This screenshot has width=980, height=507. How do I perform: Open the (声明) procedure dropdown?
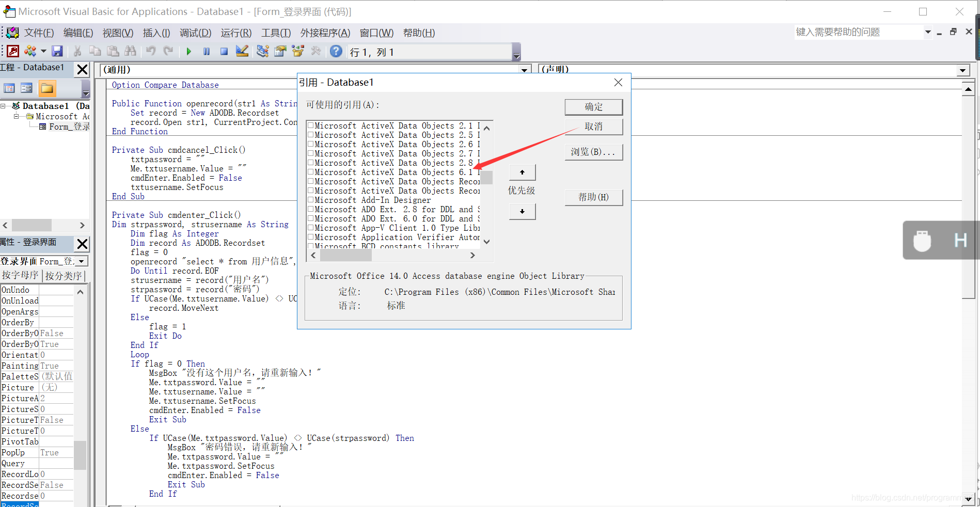[x=962, y=70]
